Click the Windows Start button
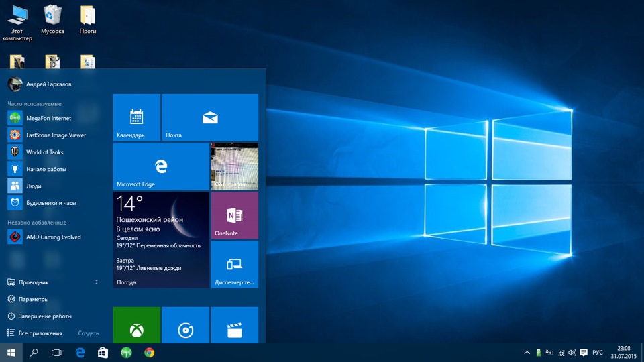The image size is (644, 362). tap(11, 353)
